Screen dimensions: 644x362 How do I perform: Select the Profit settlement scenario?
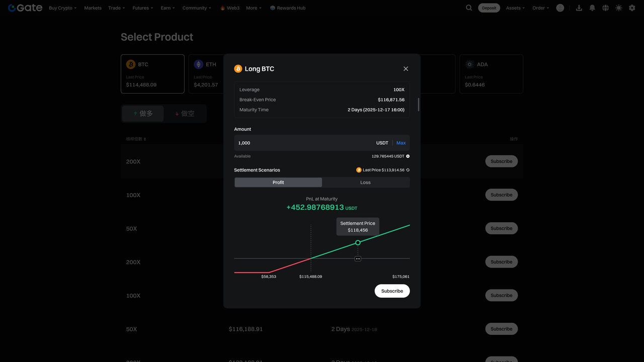pos(278,183)
